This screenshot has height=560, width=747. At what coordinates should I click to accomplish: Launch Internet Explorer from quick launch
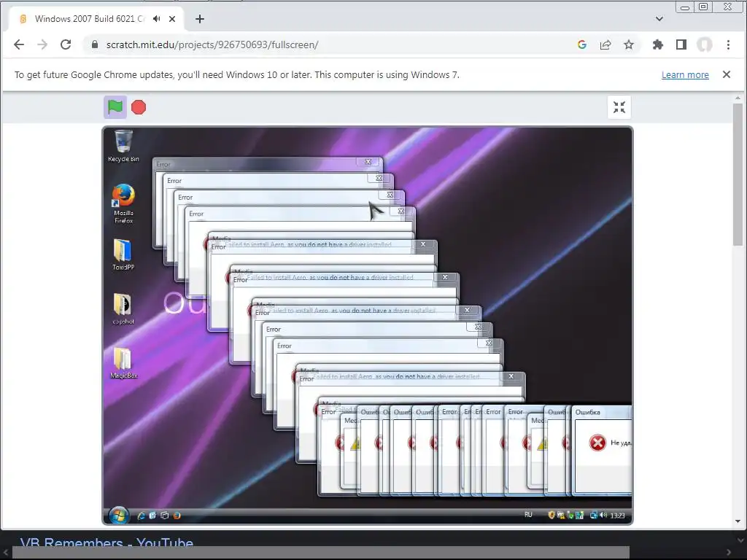tap(141, 516)
